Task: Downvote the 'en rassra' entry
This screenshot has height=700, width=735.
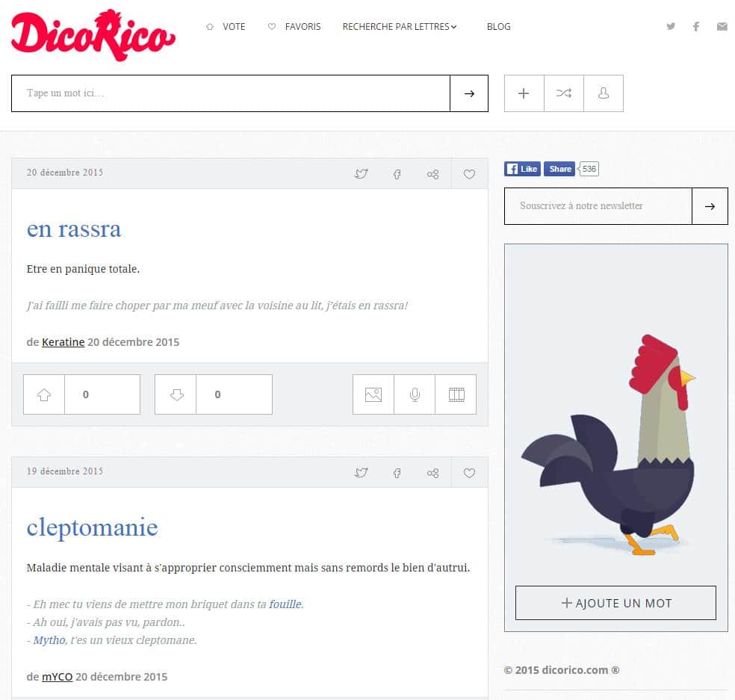Action: click(176, 394)
